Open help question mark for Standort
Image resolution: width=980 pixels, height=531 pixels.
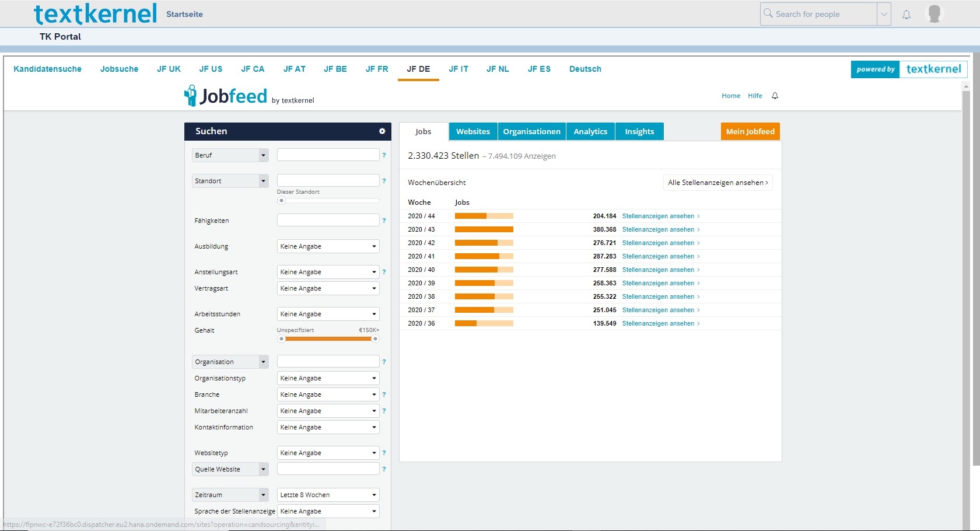384,181
